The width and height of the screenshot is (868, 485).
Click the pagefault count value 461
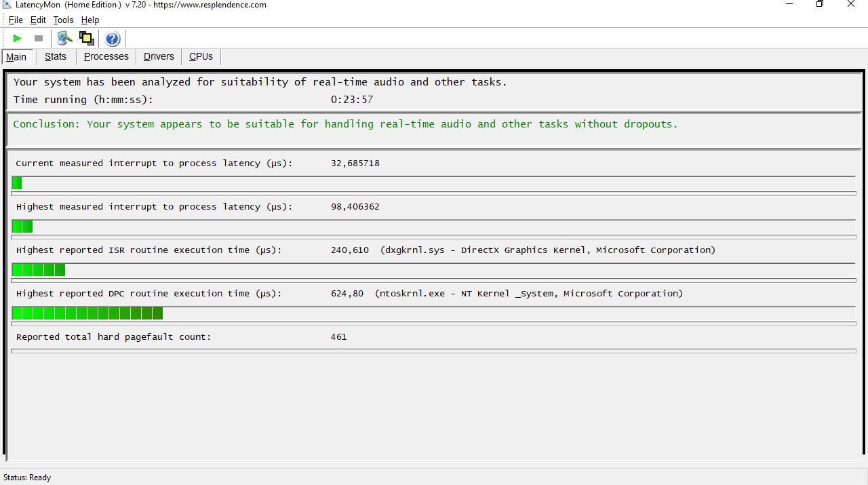[339, 337]
